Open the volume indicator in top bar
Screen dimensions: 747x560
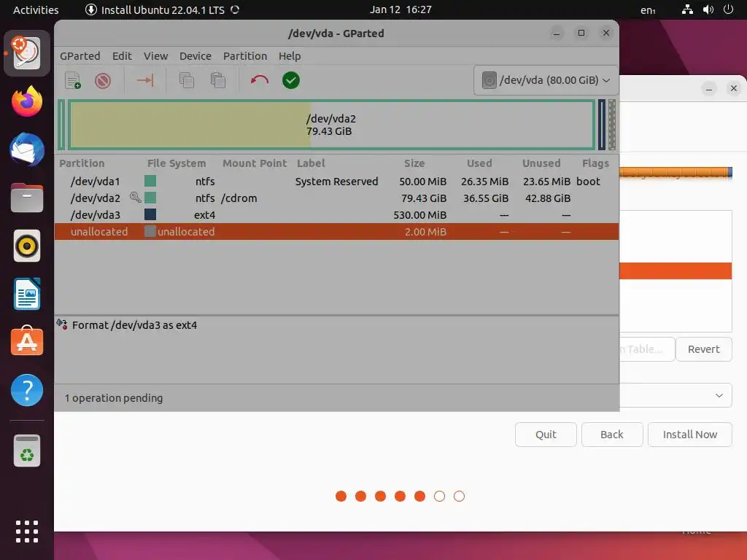coord(708,9)
